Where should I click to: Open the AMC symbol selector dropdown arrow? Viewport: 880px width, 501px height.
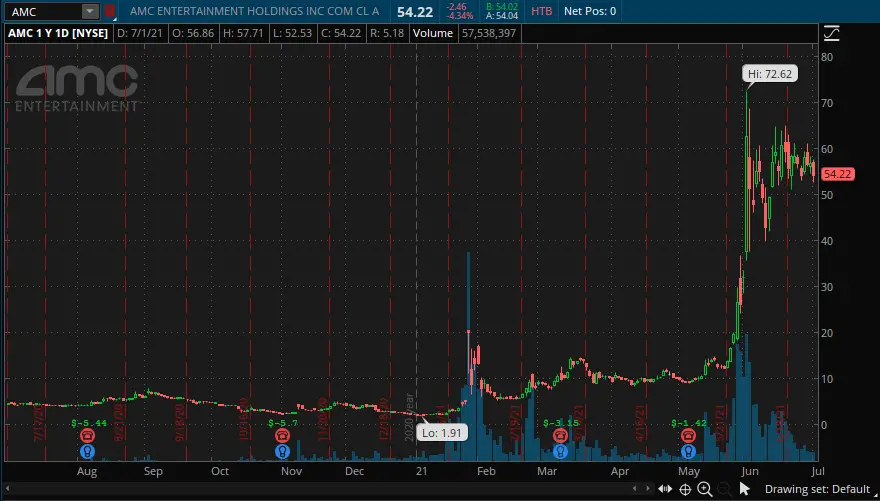(x=90, y=11)
